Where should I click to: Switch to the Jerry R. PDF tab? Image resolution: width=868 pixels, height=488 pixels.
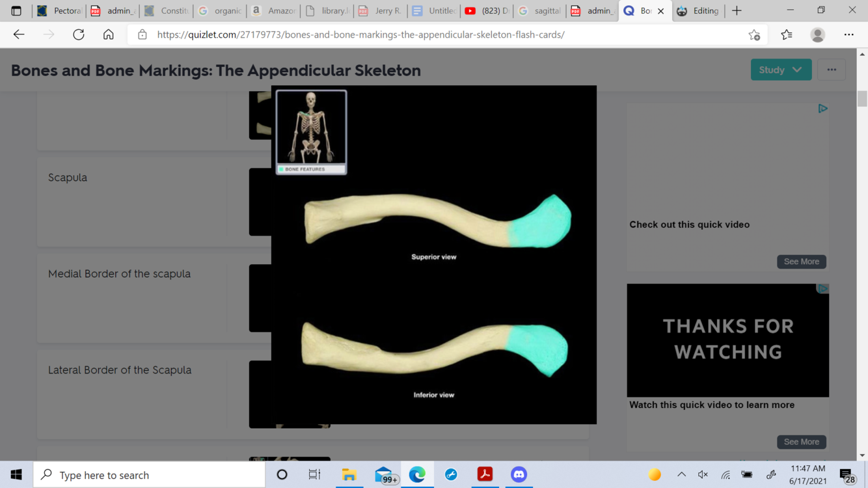(x=381, y=10)
